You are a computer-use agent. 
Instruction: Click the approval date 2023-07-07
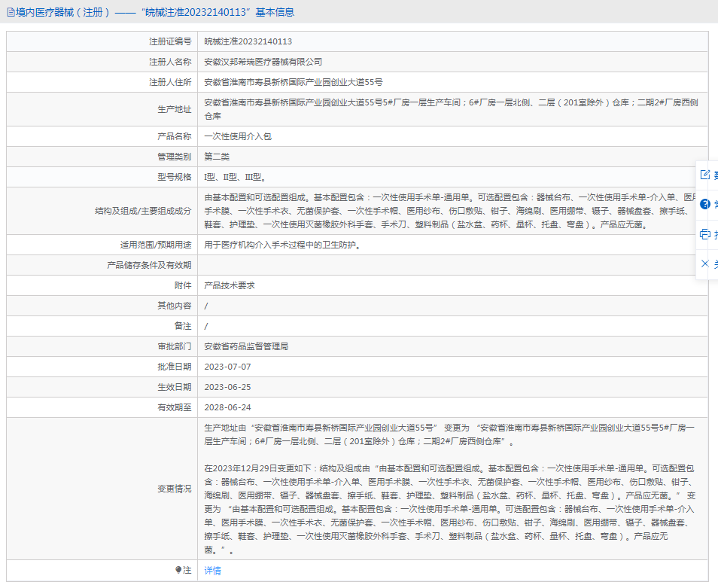coord(227,367)
